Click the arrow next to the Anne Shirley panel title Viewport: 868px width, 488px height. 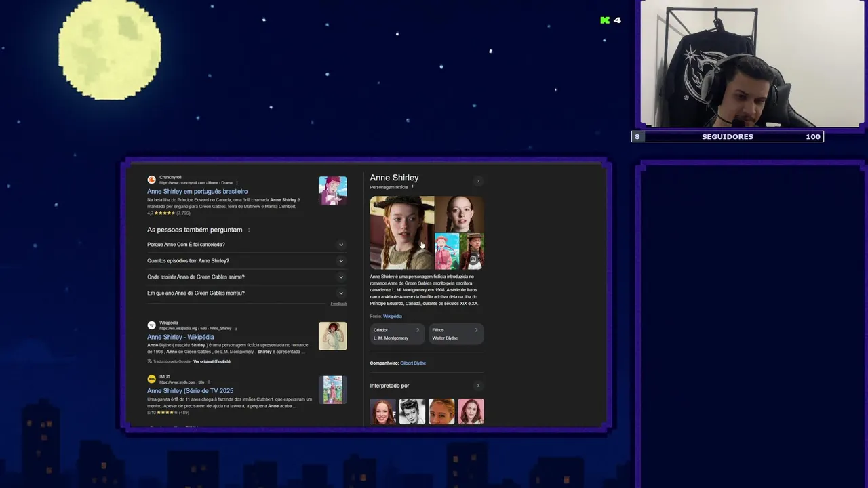pyautogui.click(x=478, y=181)
